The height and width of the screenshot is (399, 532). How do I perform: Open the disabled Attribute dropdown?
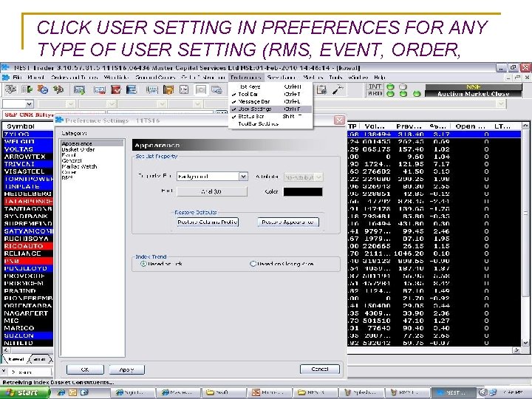318,177
